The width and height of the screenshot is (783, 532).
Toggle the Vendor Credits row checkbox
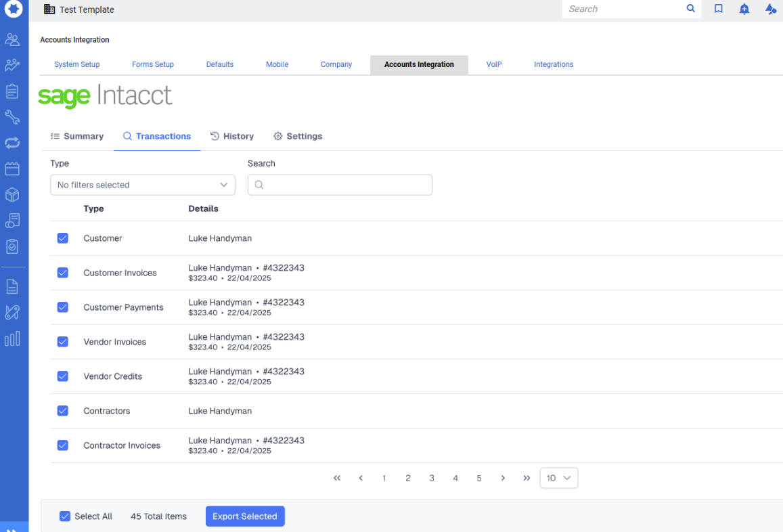point(63,376)
